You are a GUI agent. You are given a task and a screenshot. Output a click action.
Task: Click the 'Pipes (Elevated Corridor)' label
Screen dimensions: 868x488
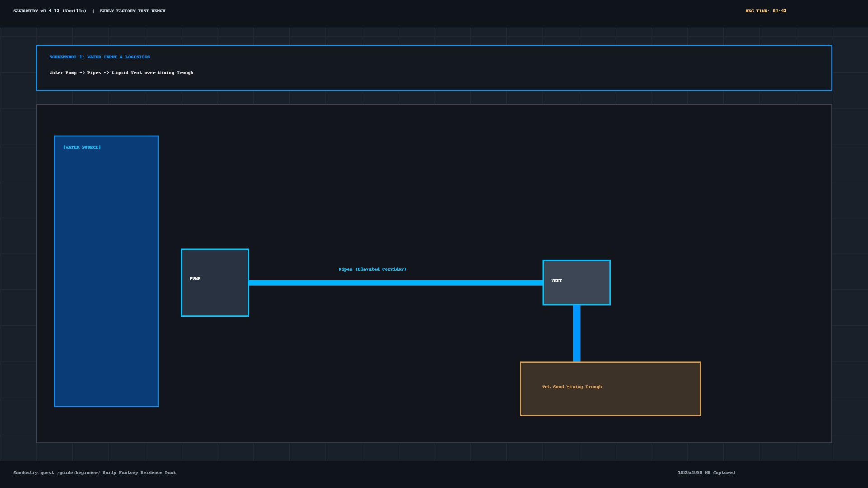pos(373,269)
